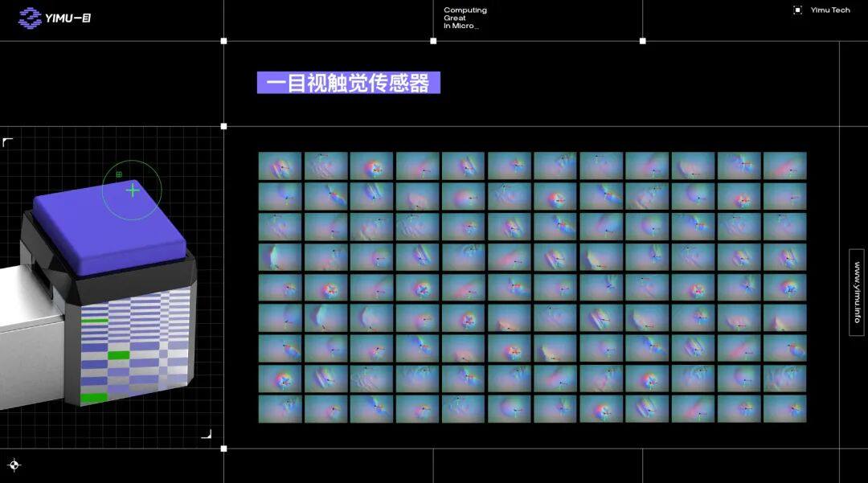Open the last thumbnail in the bottom row
Screen dimensions: 868x483
(x=784, y=408)
